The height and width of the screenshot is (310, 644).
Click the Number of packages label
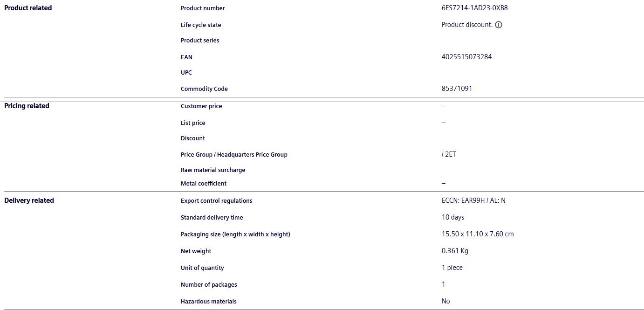coord(209,284)
